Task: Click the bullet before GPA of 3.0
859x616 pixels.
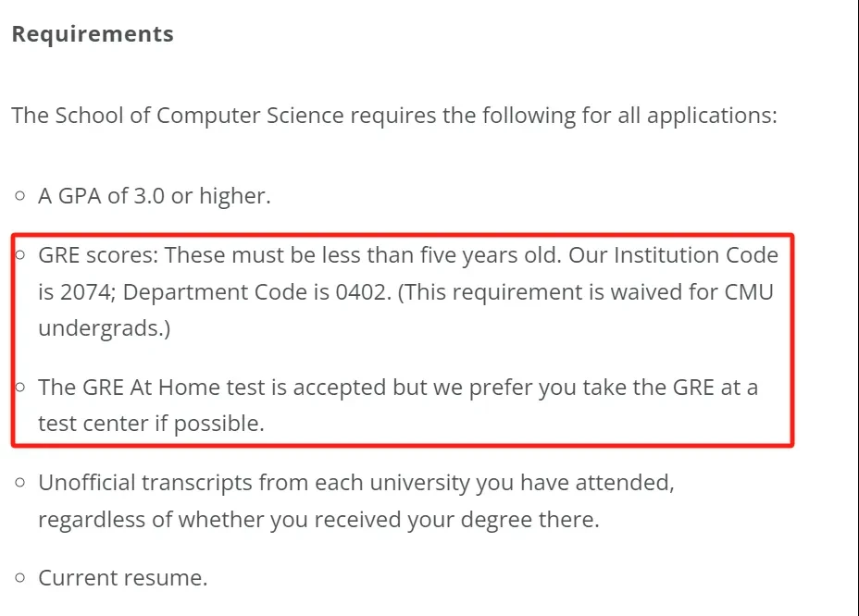Action: point(20,195)
